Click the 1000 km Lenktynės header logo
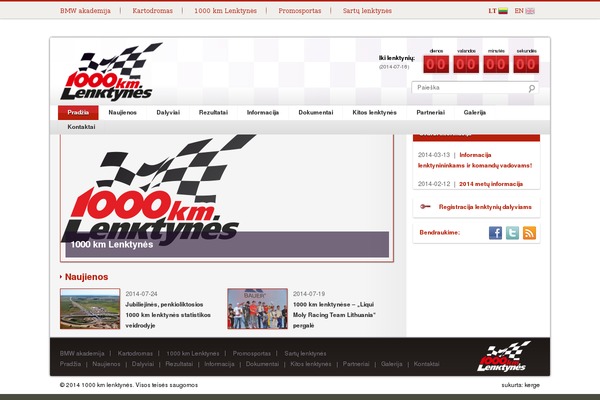 (111, 72)
